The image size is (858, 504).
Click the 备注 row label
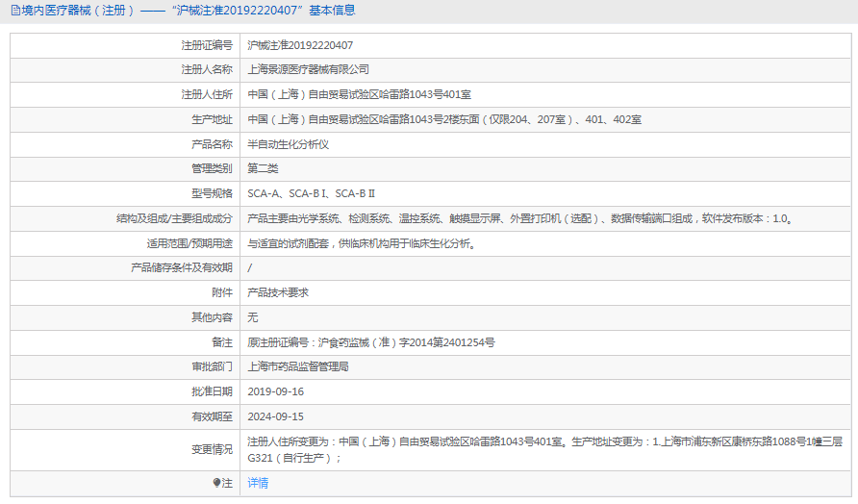(222, 342)
